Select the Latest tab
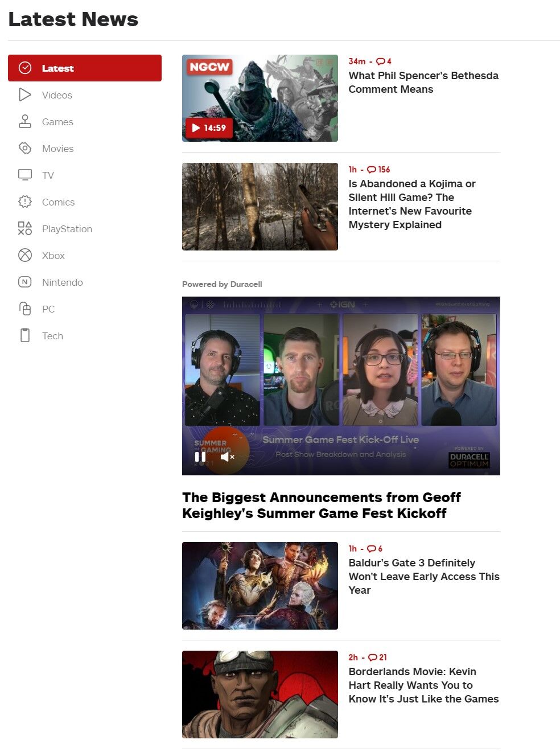 click(85, 68)
